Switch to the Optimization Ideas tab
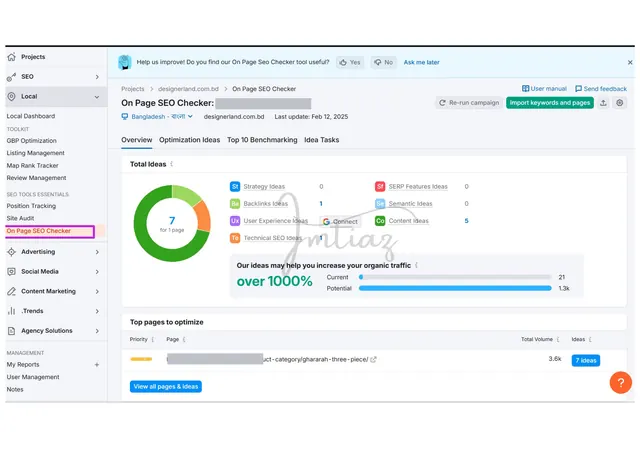 point(189,140)
